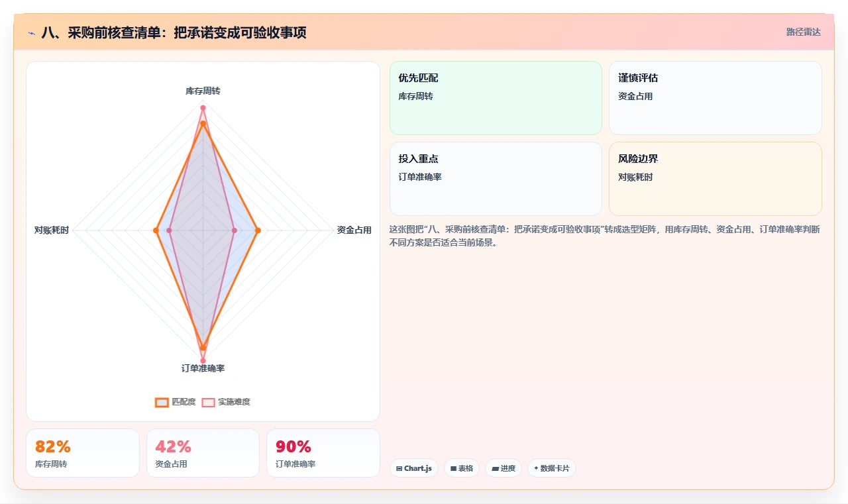Click the 库存周转 radar axis label
Viewport: 848px width, 504px height.
203,91
